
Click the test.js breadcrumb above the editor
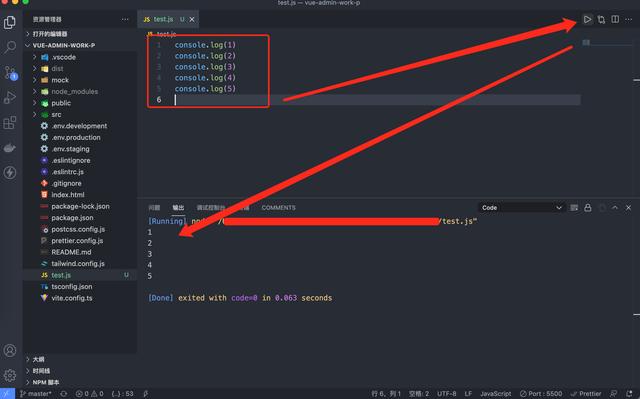click(162, 34)
